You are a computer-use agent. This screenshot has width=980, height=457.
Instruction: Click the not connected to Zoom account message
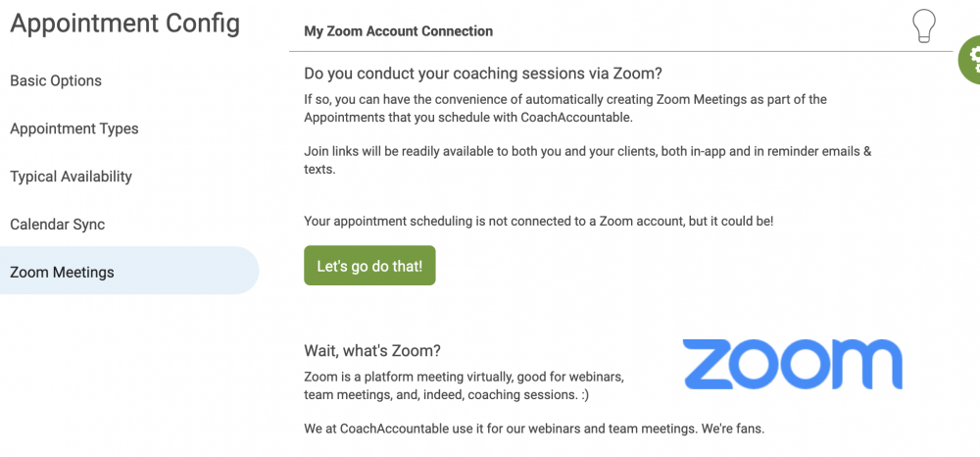click(539, 221)
